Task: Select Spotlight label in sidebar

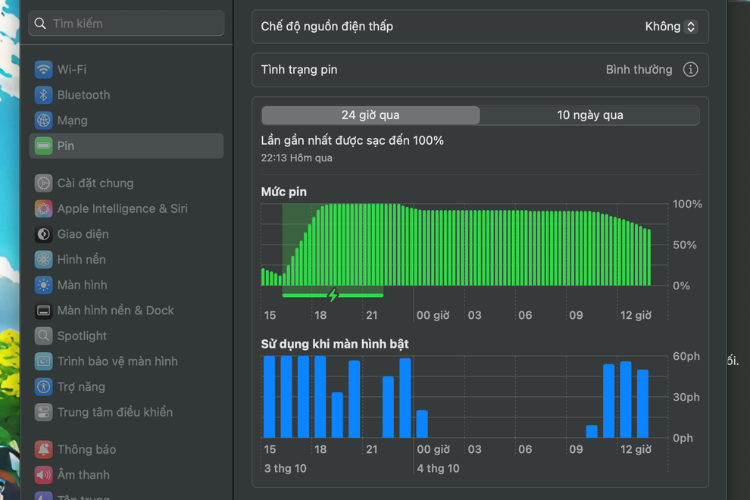Action: click(82, 336)
